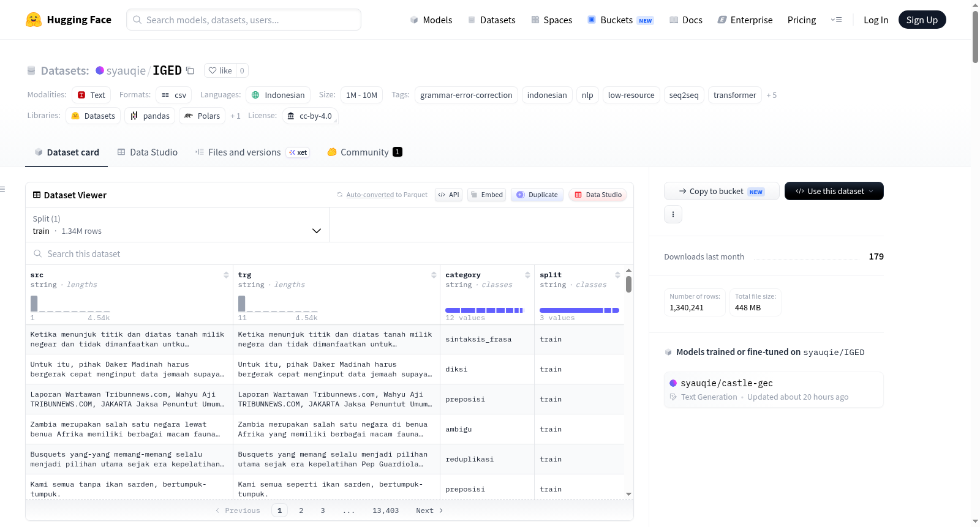Click the seq2seq tag
This screenshot has height=527, width=980.
tap(684, 95)
